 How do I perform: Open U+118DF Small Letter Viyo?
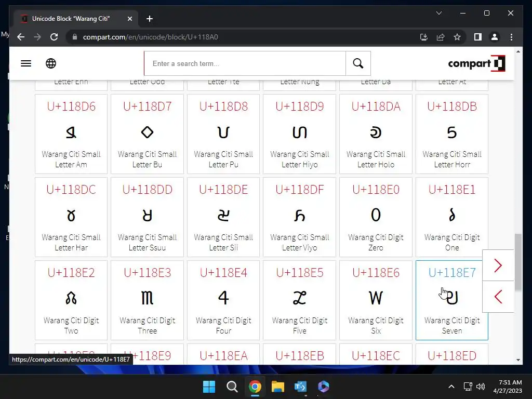coord(300,217)
